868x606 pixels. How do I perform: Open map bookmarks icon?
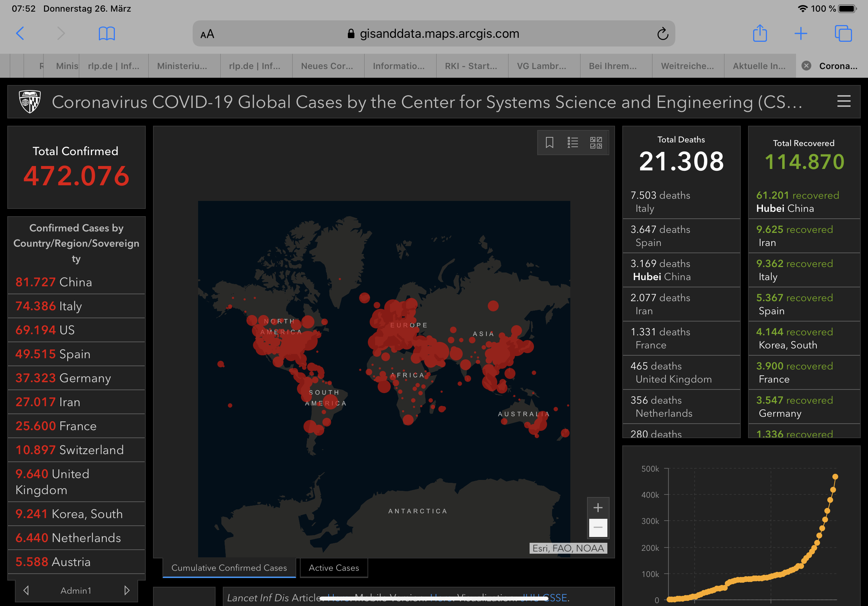point(550,142)
